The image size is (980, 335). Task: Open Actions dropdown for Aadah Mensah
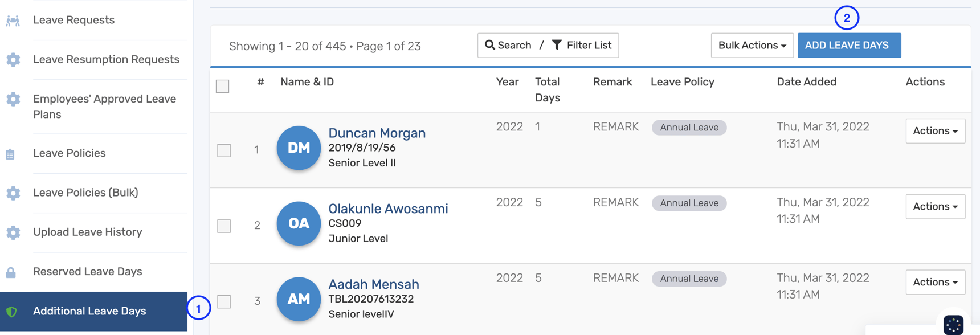coord(935,282)
